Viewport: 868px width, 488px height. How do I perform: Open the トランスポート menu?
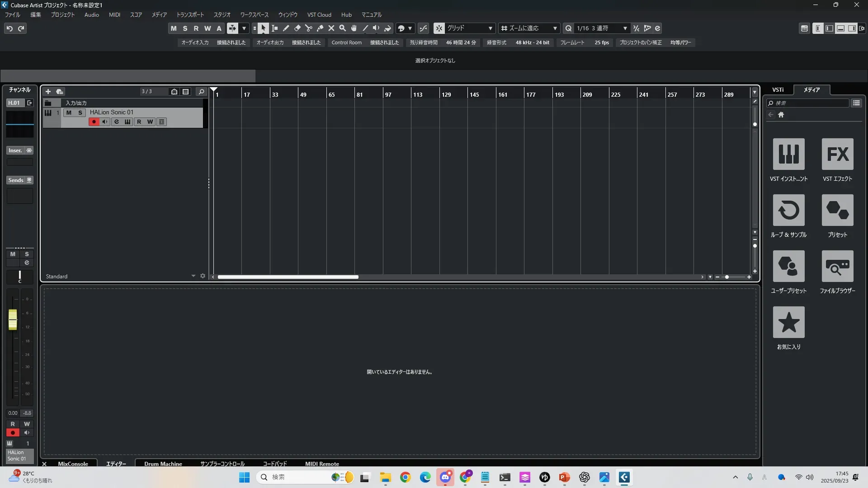pos(190,14)
